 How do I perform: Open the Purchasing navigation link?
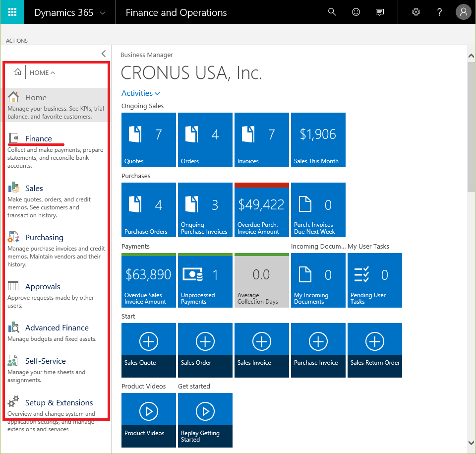[44, 237]
